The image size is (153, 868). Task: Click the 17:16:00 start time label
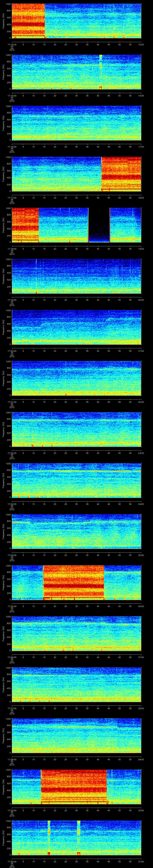pos(12,147)
